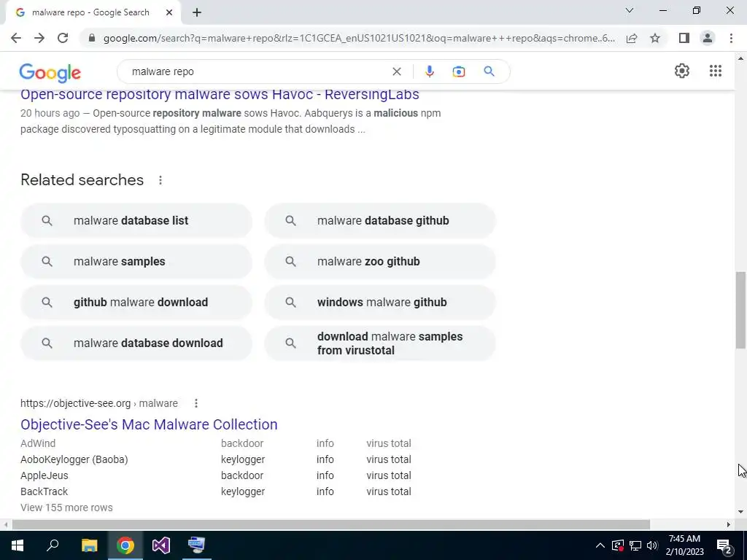
Task: Open Windows Start menu
Action: 18,545
